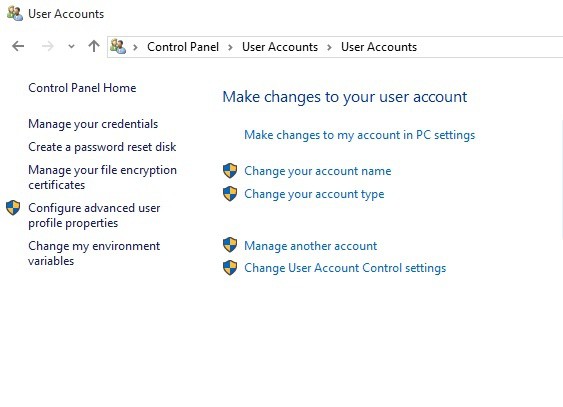Open Control Panel Home link
The image size is (563, 407).
tap(82, 88)
